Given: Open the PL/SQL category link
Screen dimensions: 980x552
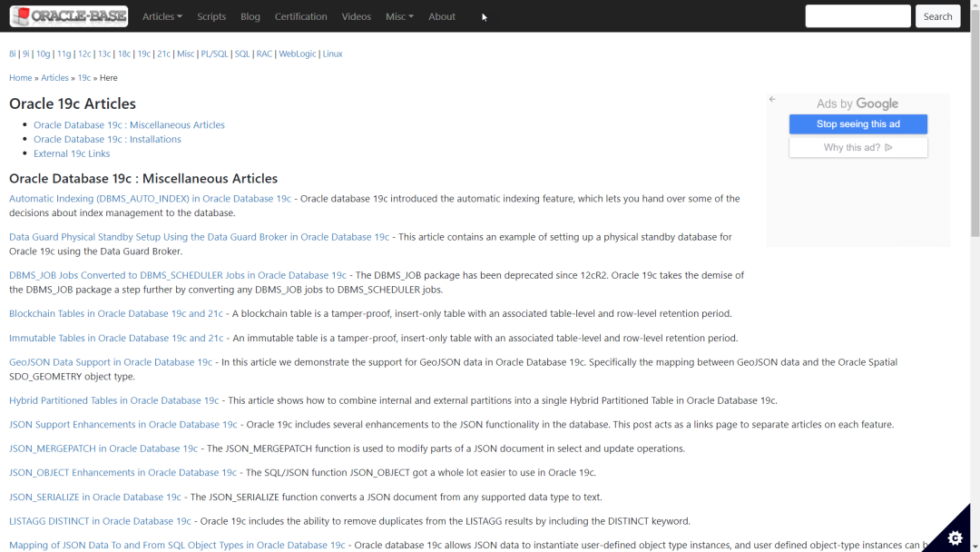Looking at the screenshot, I should tap(214, 54).
